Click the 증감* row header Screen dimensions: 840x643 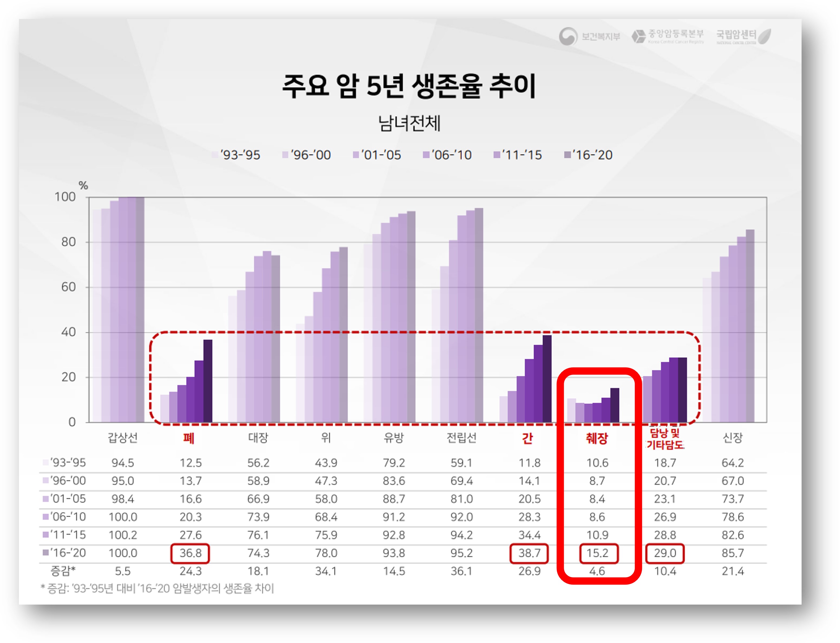[63, 571]
